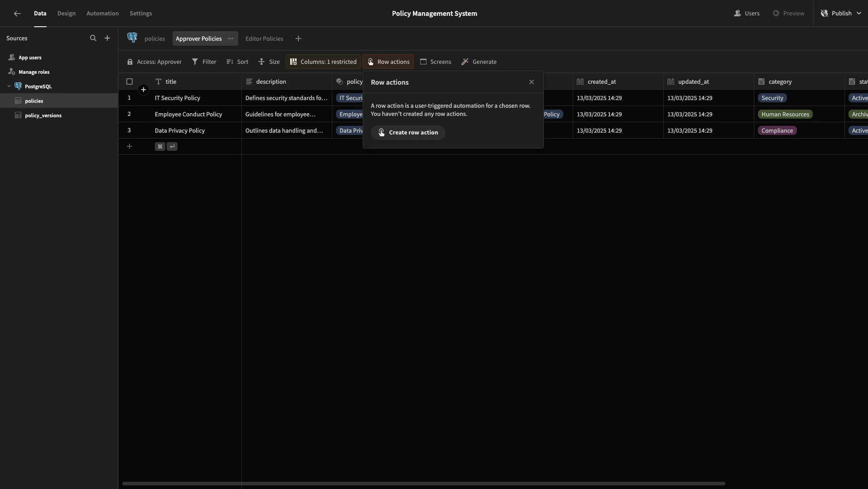Toggle the Row actions toolbar button
Screen dimensions: 868x489
coord(388,62)
